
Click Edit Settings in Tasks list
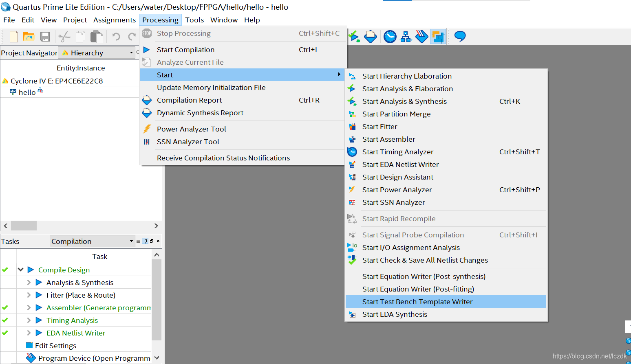click(55, 346)
